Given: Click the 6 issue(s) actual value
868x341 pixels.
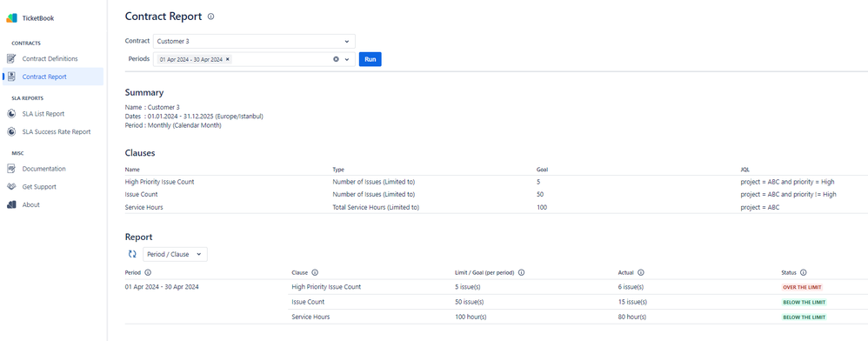Looking at the screenshot, I should coord(631,287).
